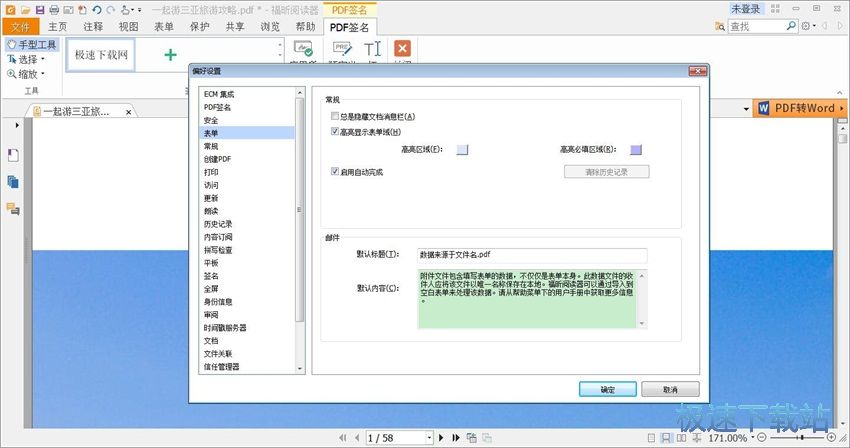
Task: Toggle 总是隐藏文档消息栏 checkbox
Action: tap(335, 116)
